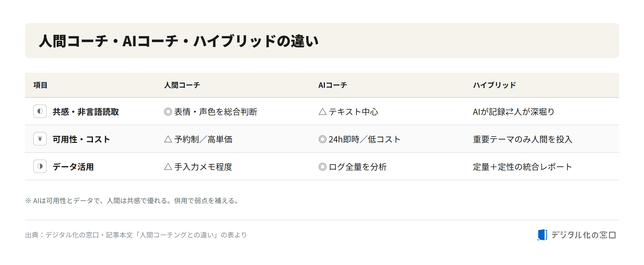
Task: Click the yen icon beside 可用性・コスト
Action: (40, 139)
